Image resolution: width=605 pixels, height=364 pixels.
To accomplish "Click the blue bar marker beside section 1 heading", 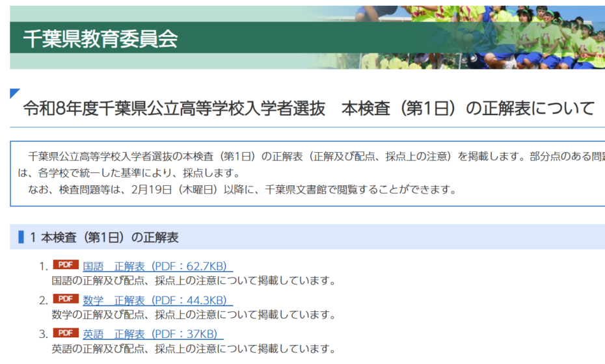I will coord(21,237).
